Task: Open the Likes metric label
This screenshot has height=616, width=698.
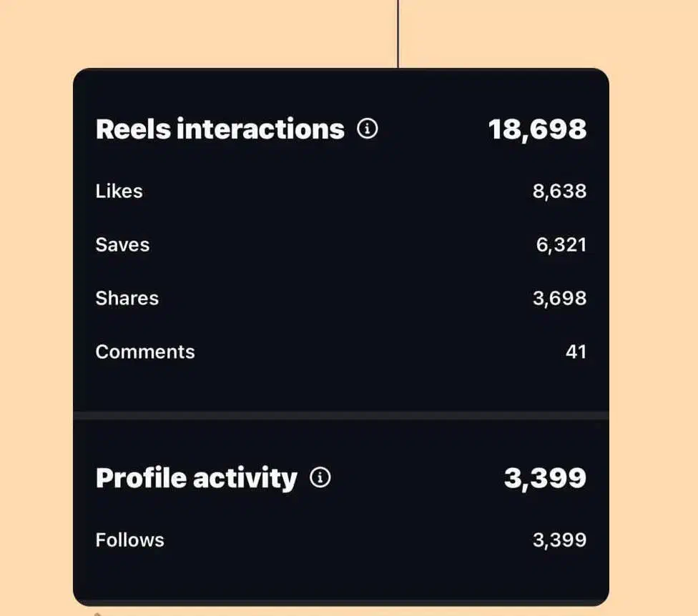Action: tap(119, 191)
